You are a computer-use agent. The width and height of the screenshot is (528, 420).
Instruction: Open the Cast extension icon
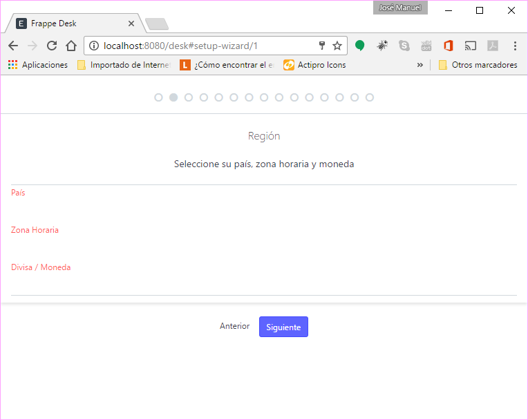471,46
